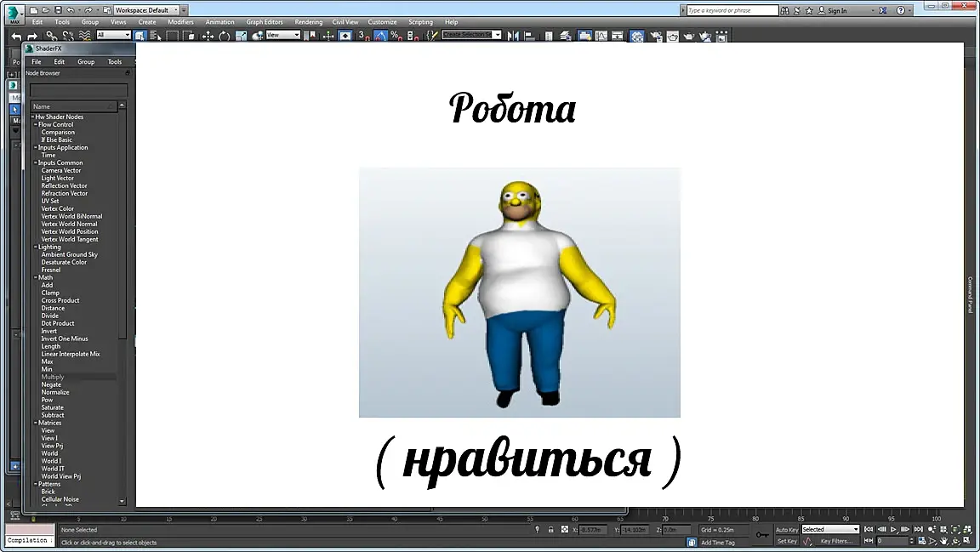Toggle the Selection Lock padlock
Viewport: 980px width, 552px height.
[550, 530]
